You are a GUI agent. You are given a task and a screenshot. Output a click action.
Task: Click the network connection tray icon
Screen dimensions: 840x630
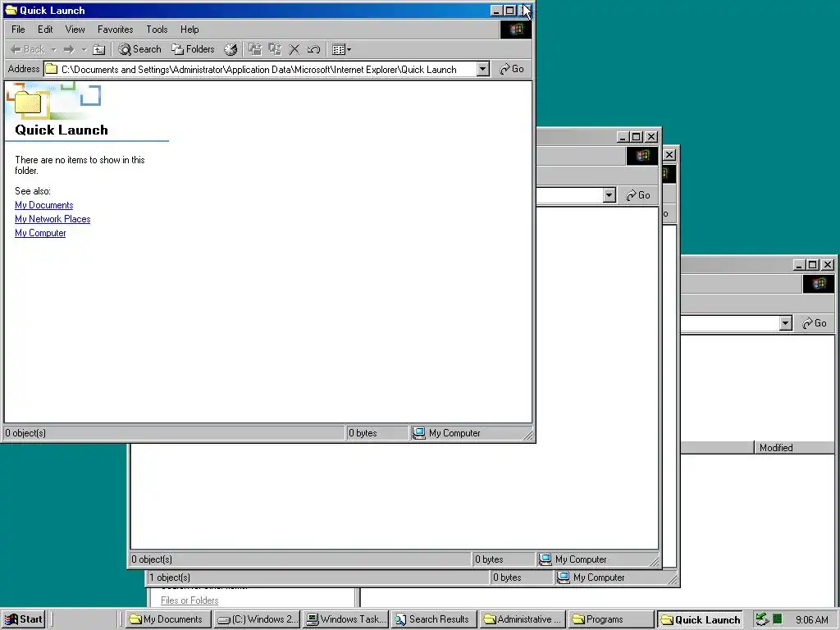pyautogui.click(x=762, y=619)
